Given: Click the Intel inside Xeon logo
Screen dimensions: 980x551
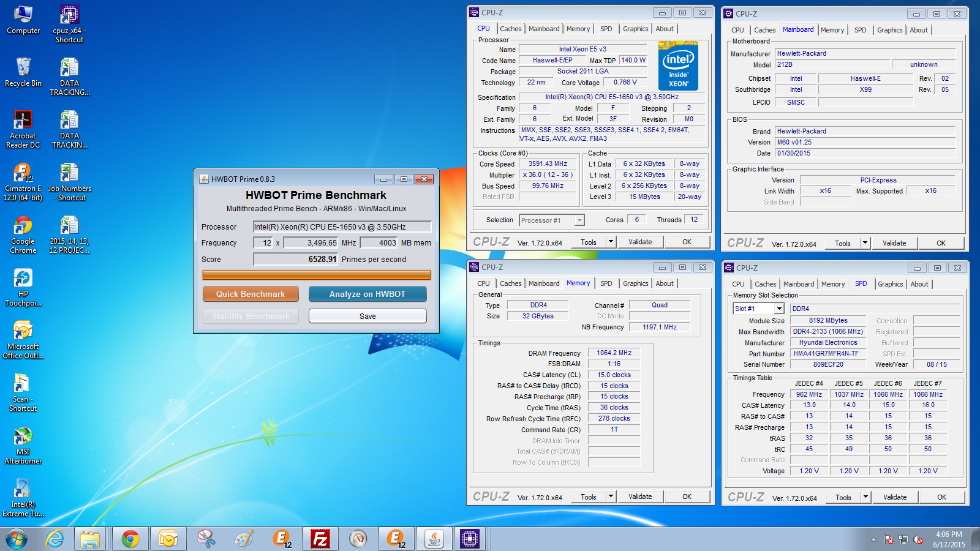Looking at the screenshot, I should 678,66.
